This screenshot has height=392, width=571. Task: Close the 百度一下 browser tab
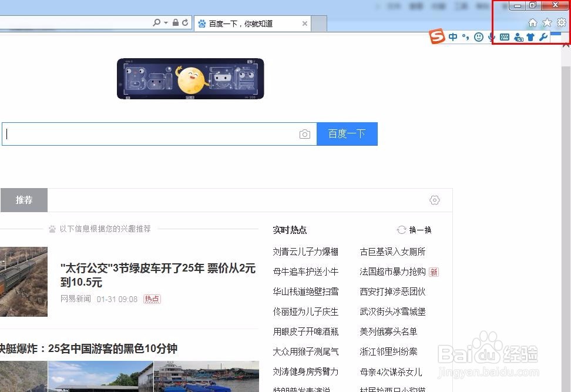pyautogui.click(x=305, y=24)
